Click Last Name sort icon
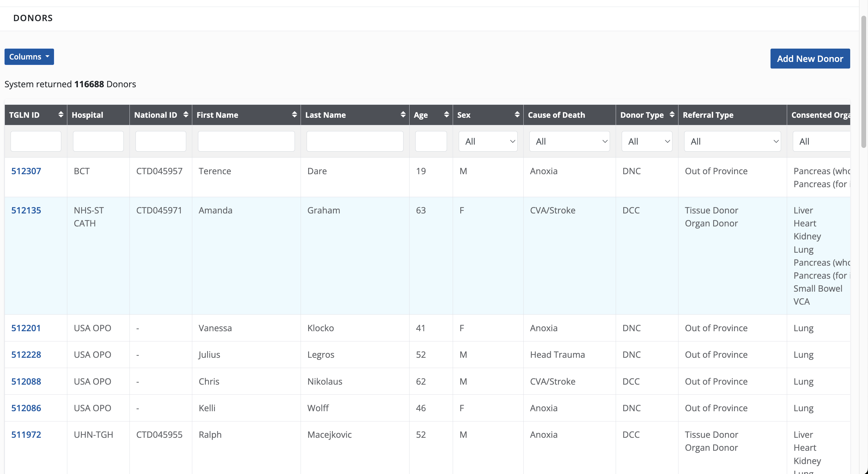 pos(403,115)
